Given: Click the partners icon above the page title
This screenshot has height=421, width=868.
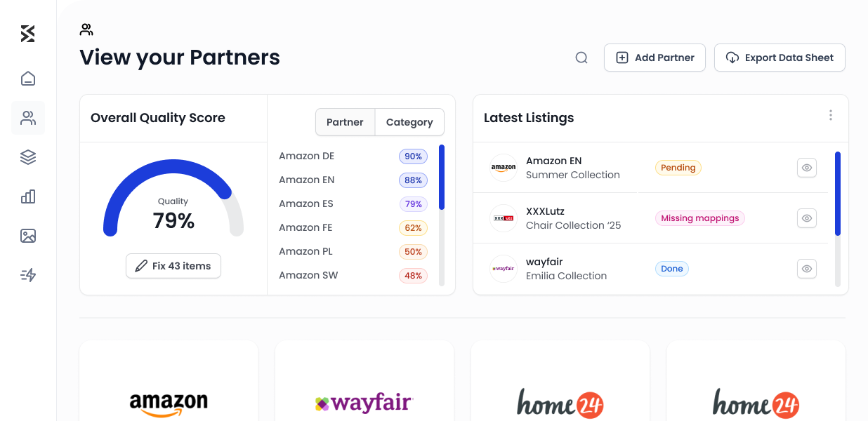Looking at the screenshot, I should 86,29.
